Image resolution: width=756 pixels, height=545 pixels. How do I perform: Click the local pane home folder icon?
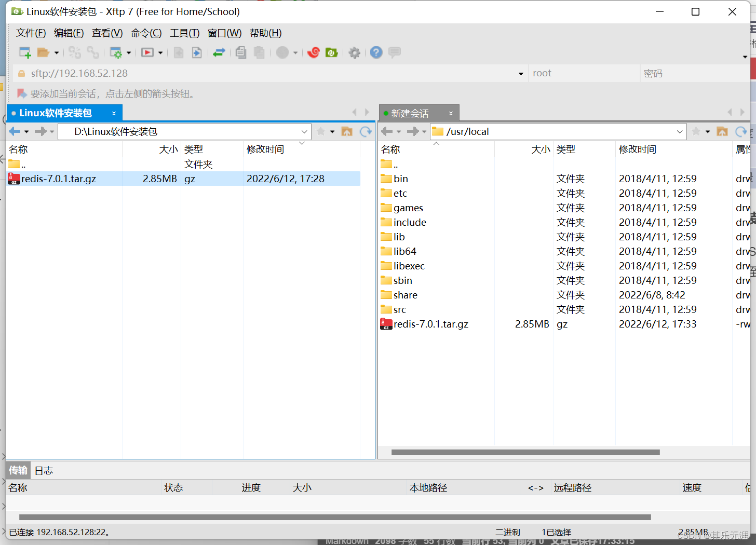[x=347, y=131]
